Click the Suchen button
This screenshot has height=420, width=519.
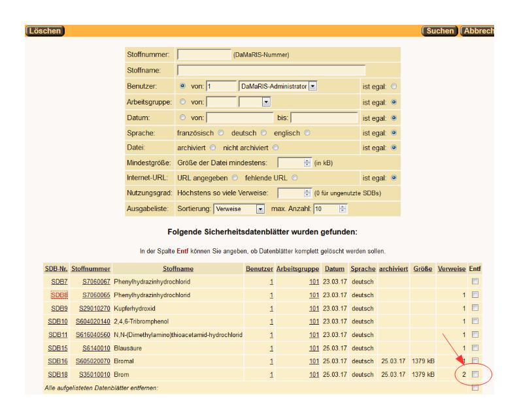point(439,31)
